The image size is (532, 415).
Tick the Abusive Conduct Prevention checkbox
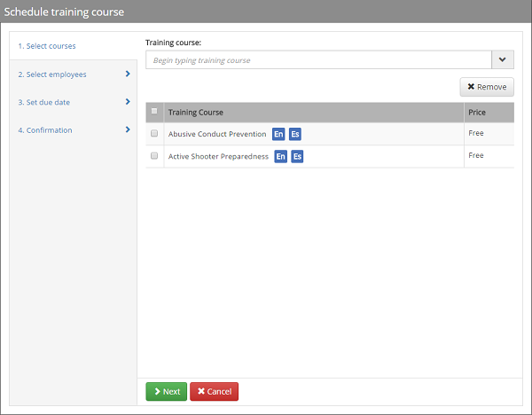154,134
